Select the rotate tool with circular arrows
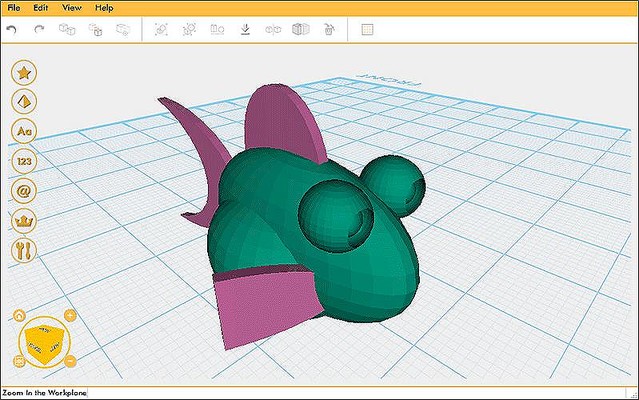 click(x=189, y=29)
